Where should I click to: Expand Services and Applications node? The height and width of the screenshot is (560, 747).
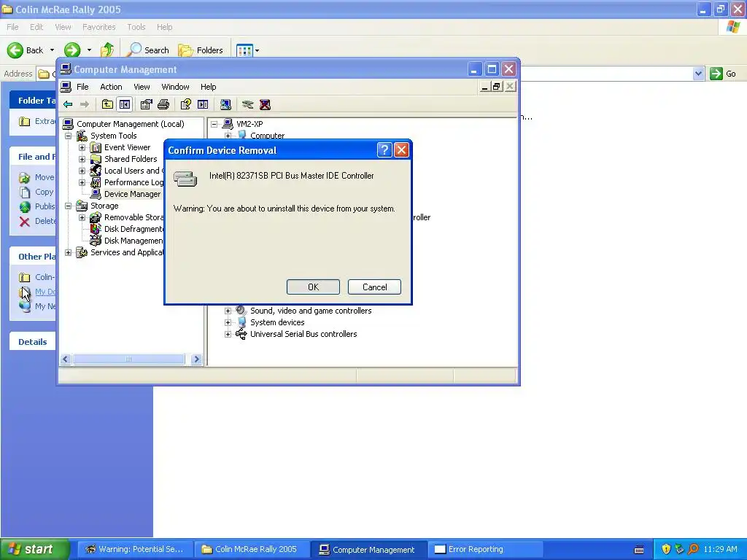68,252
